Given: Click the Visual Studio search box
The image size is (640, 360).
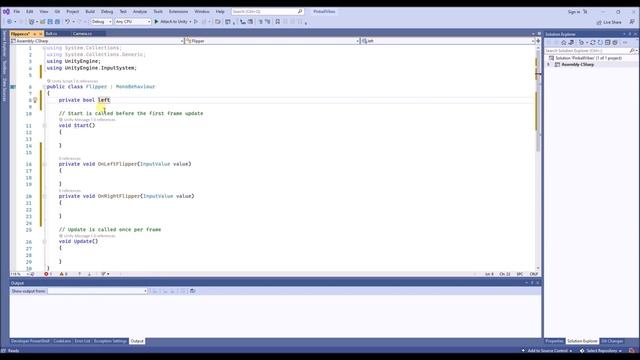Looking at the screenshot, I should (x=267, y=11).
